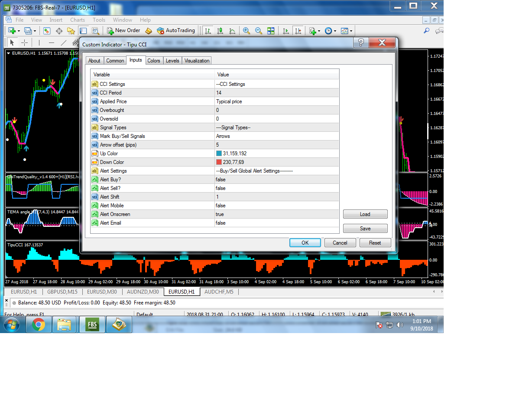Switch chart to Bar Chart icon
The image size is (532, 399).
pos(208,31)
